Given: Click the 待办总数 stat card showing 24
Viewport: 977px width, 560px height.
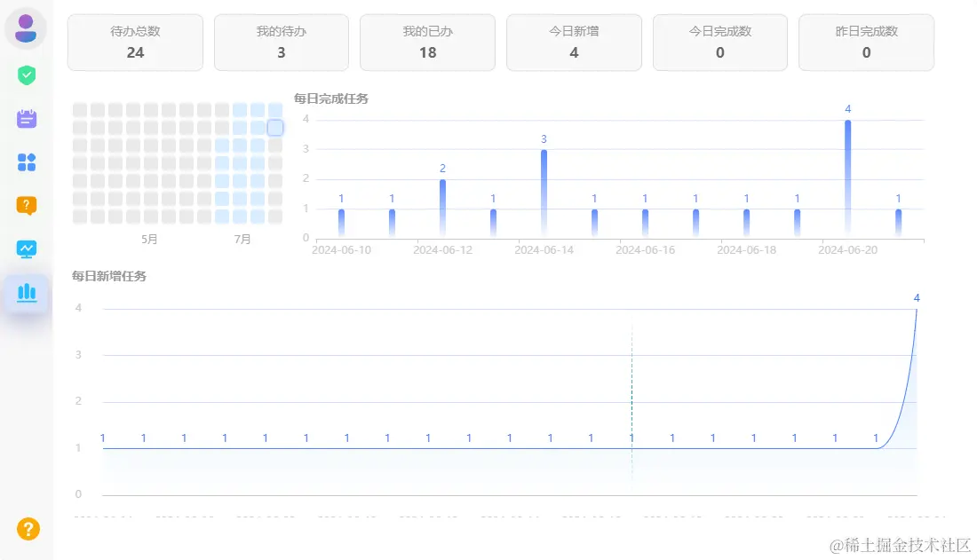Looking at the screenshot, I should (135, 42).
